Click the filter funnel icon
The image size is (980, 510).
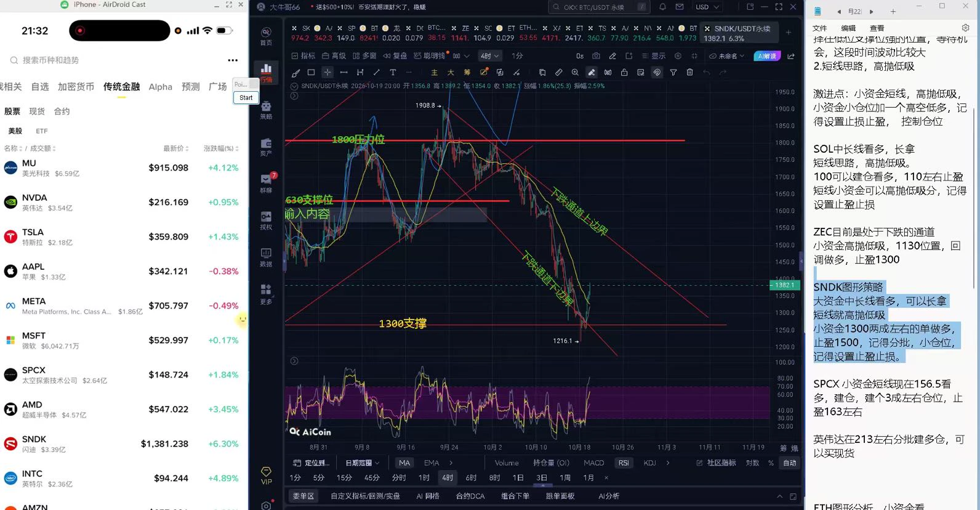(x=673, y=73)
